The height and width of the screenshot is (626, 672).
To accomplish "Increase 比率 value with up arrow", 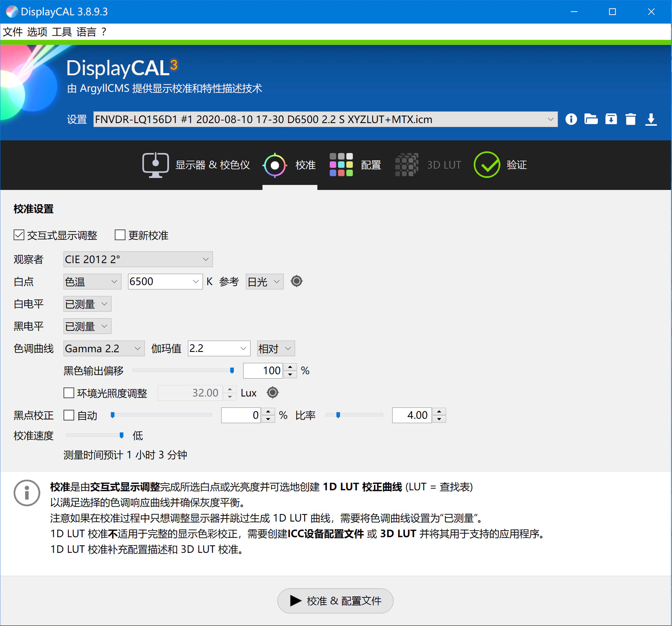I will 439,411.
